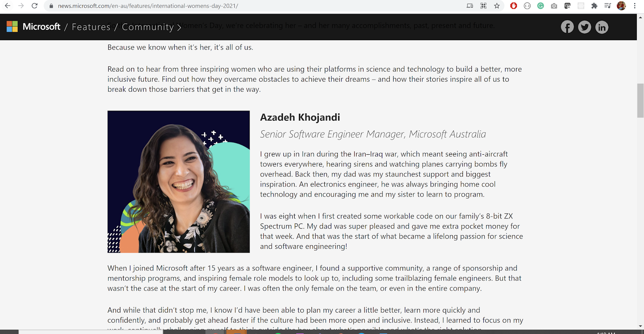Open the send to your devices icon
The image size is (644, 334).
[x=470, y=6]
